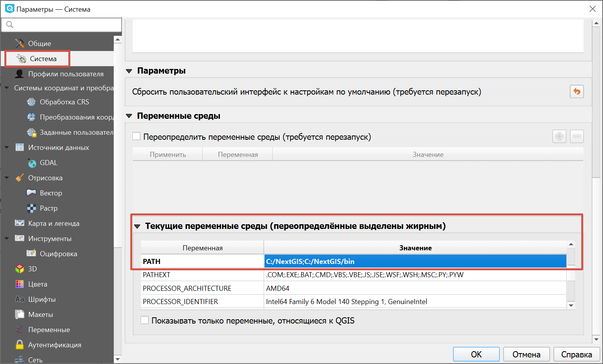Click the Растр settings icon
Viewport: 603px width, 364px height.
pyautogui.click(x=31, y=208)
